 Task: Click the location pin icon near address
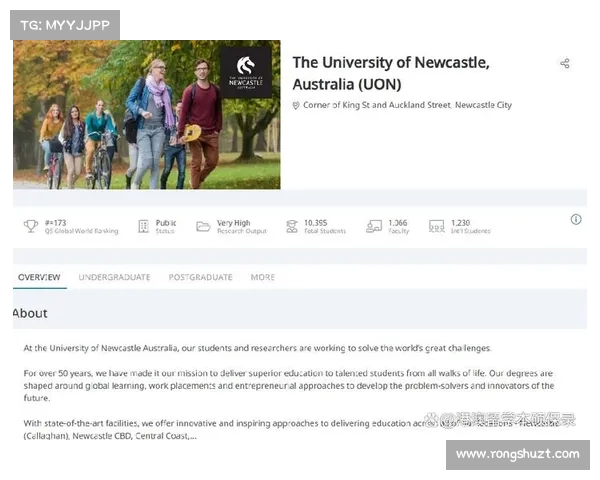point(296,105)
